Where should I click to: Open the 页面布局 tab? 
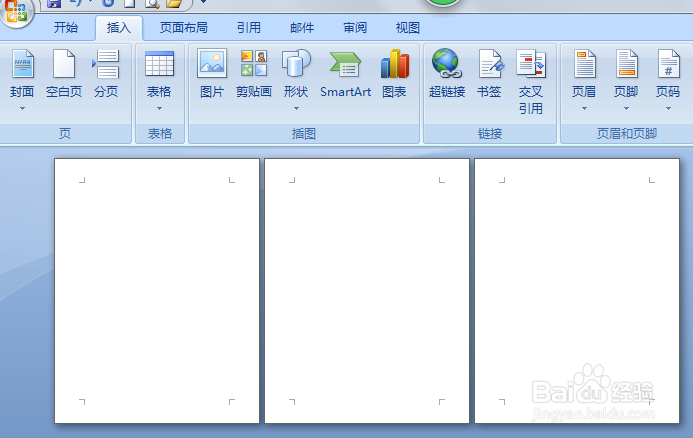[x=184, y=28]
